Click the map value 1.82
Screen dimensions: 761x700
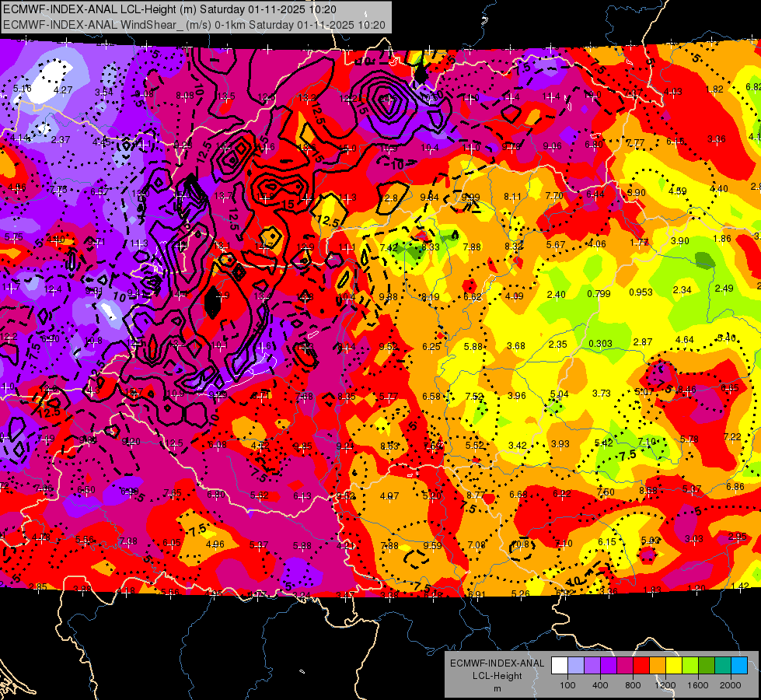[x=715, y=89]
